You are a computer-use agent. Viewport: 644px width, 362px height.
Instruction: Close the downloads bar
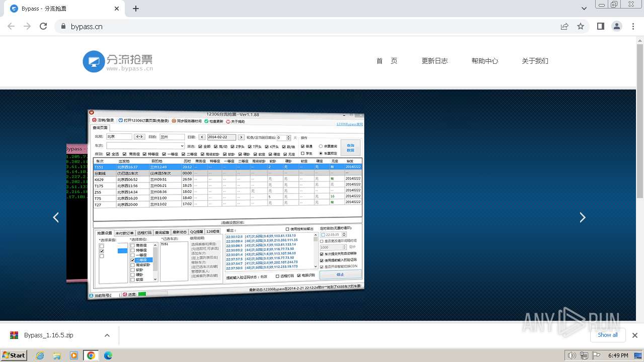(635, 335)
